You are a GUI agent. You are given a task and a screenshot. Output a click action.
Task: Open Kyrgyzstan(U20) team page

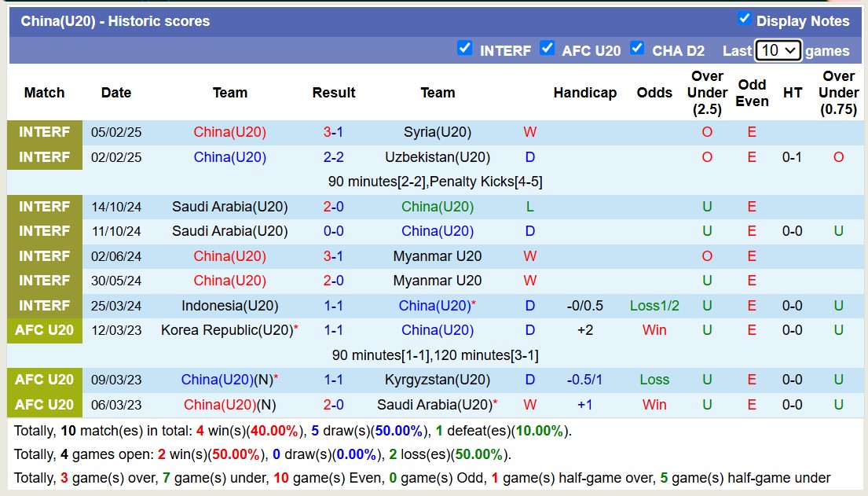(438, 380)
